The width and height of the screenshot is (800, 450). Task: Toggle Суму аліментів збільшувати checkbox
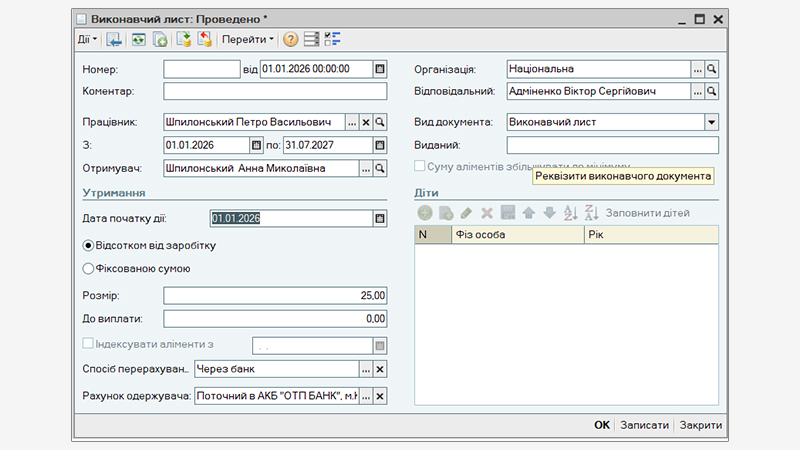tap(420, 166)
